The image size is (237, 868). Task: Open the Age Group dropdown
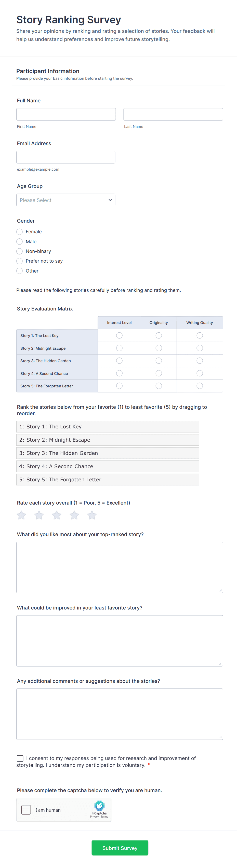point(66,200)
